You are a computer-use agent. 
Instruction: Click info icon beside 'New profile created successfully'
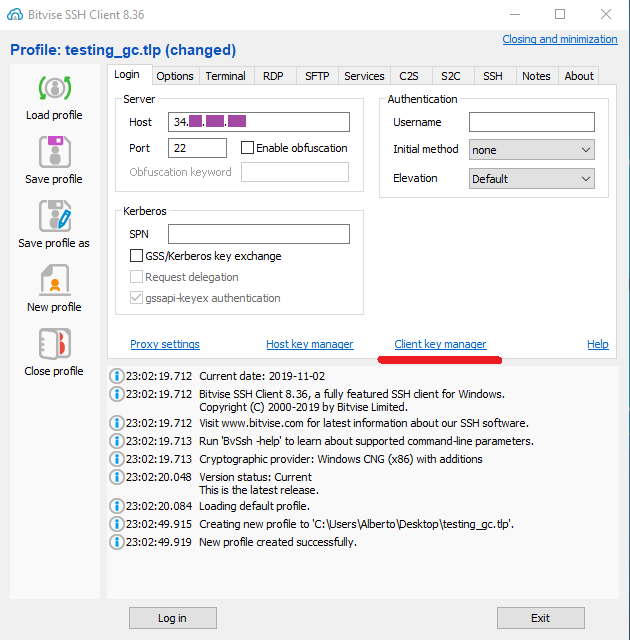(x=117, y=542)
